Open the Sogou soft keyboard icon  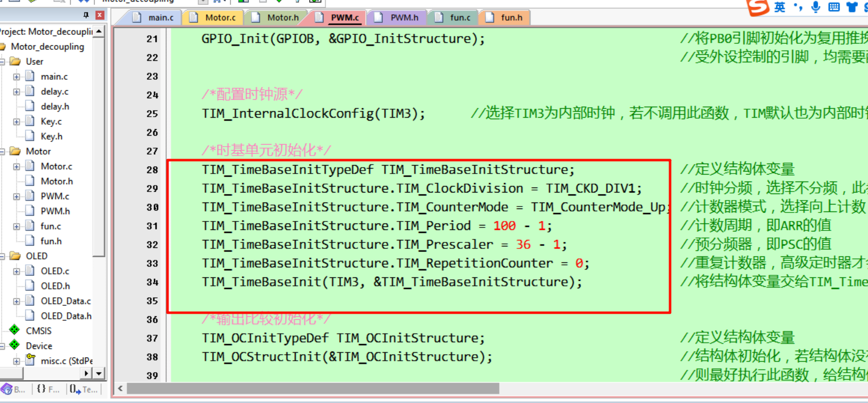pos(834,7)
